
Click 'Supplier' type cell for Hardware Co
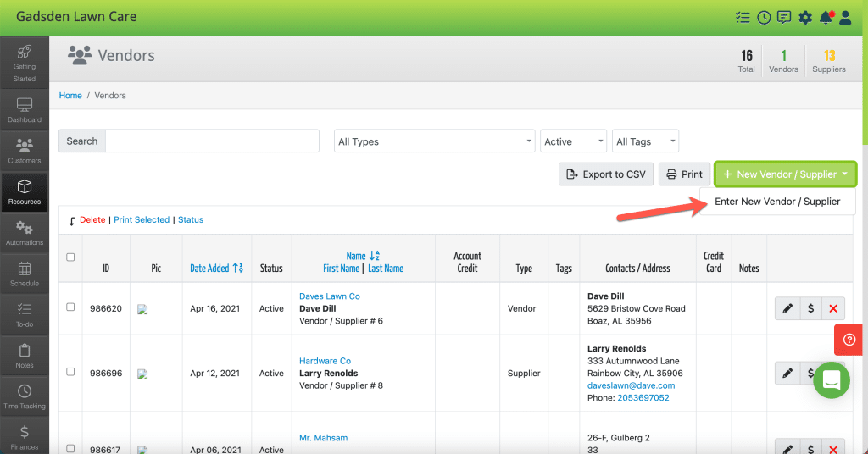tap(524, 374)
